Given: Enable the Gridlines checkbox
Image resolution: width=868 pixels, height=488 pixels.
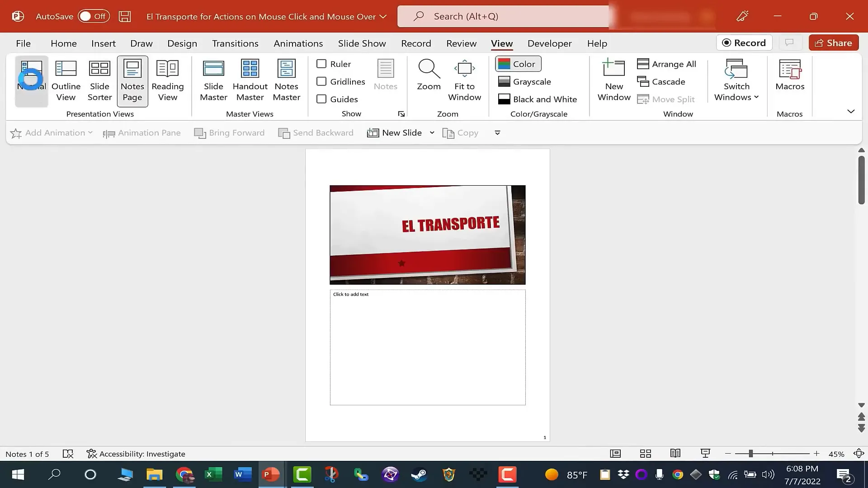Looking at the screenshot, I should [321, 81].
